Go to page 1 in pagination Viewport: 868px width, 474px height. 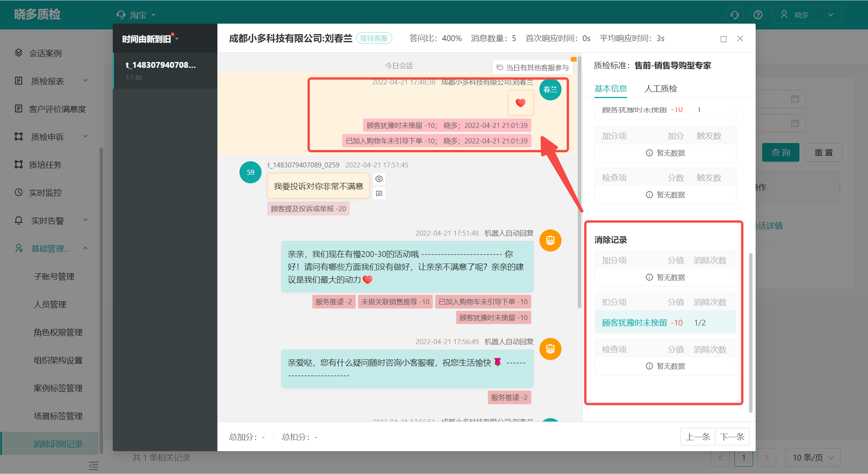[744, 457]
